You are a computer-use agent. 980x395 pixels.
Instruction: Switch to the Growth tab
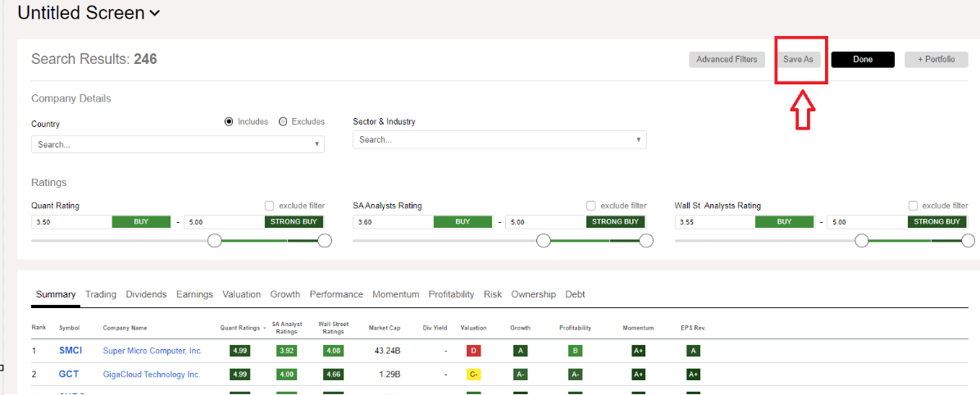[x=285, y=294]
